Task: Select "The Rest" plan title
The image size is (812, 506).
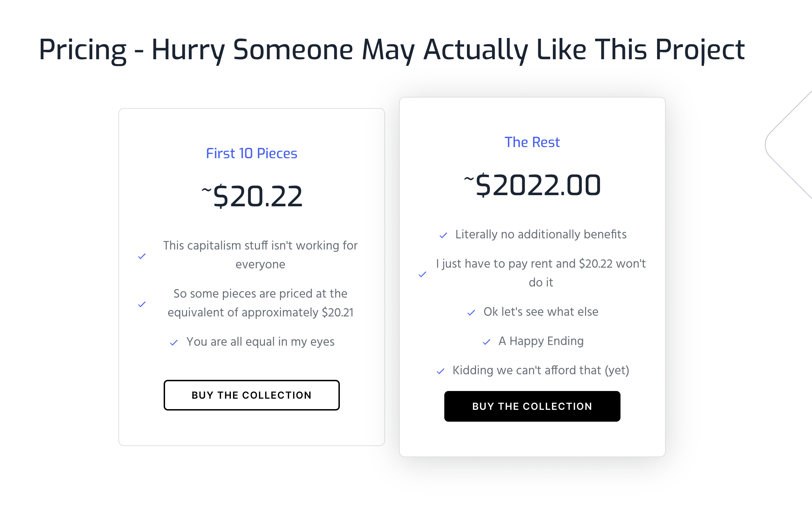Action: coord(532,142)
